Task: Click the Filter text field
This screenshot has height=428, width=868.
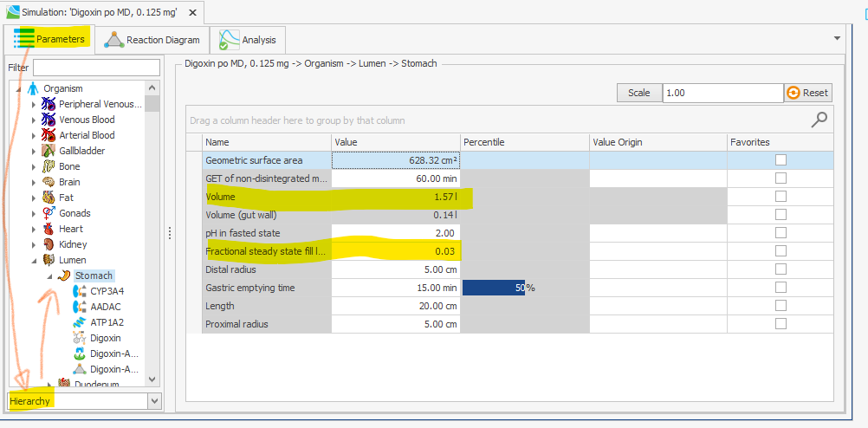Action: point(96,68)
